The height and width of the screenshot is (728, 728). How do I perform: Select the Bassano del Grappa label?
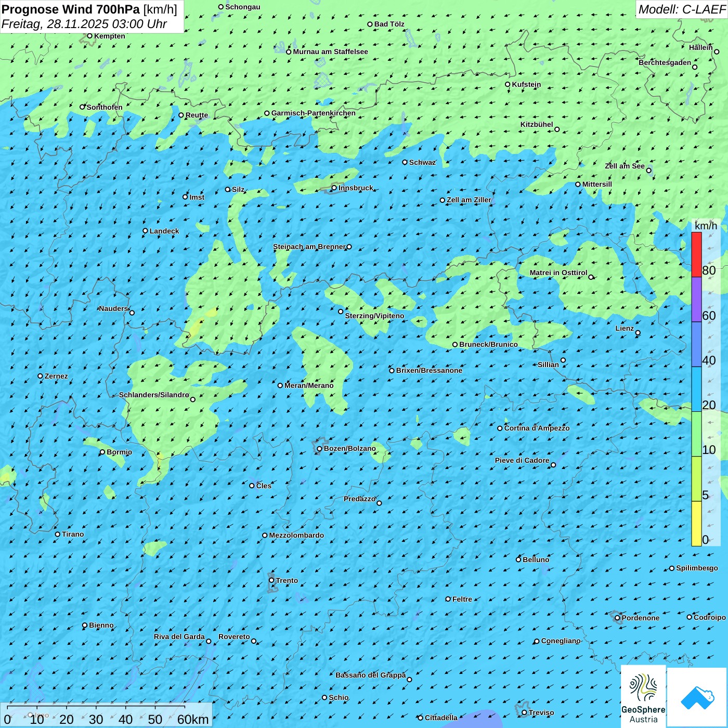click(x=370, y=675)
